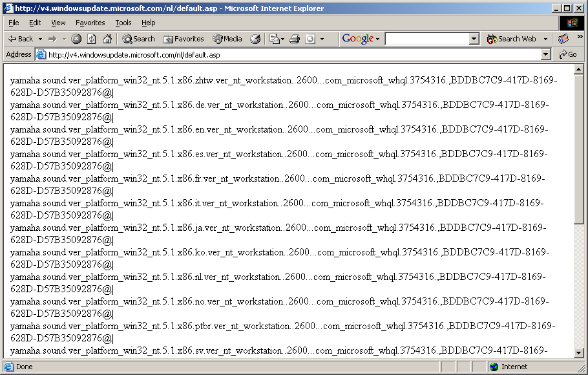Maximize the Internet Explorer window
This screenshot has width=588, height=375.
coord(567,8)
